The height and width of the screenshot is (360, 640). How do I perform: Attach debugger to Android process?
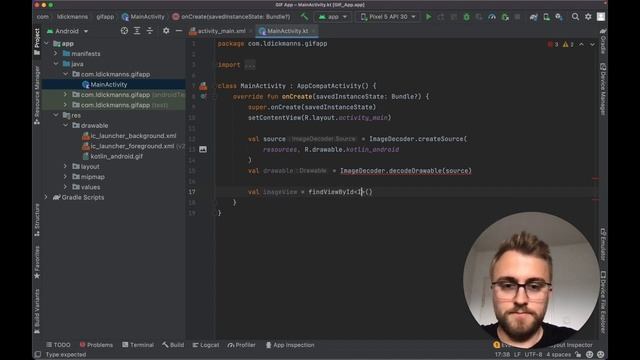[505, 17]
